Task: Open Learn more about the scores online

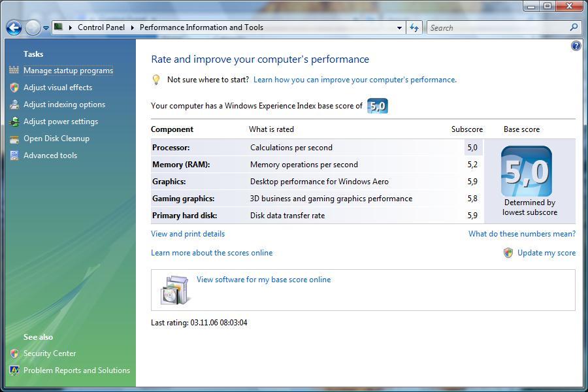Action: pos(212,253)
